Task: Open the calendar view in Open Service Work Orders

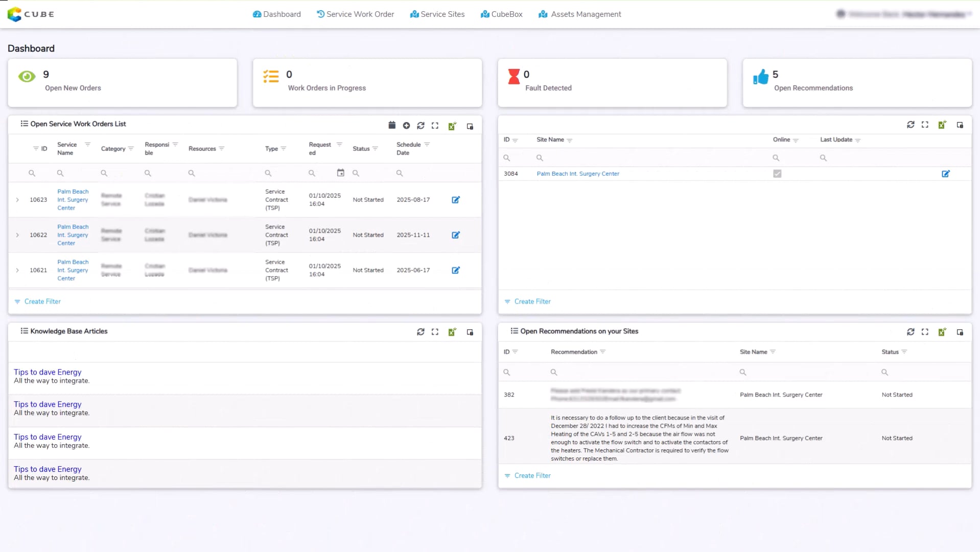Action: [391, 125]
